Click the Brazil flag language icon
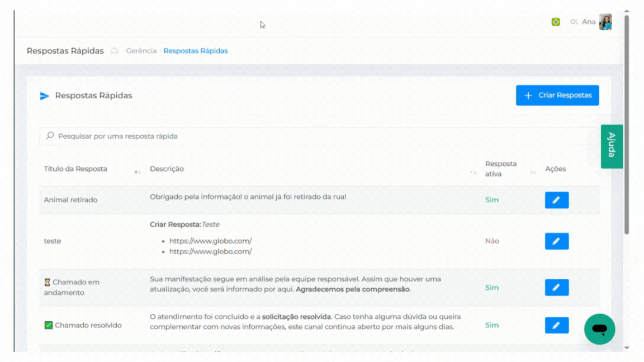 pos(555,22)
